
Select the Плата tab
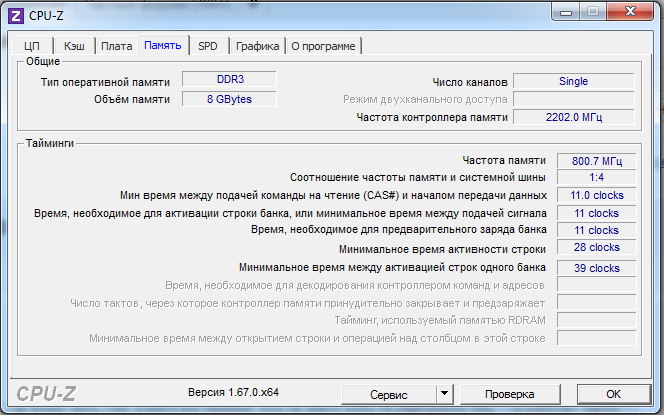[117, 46]
